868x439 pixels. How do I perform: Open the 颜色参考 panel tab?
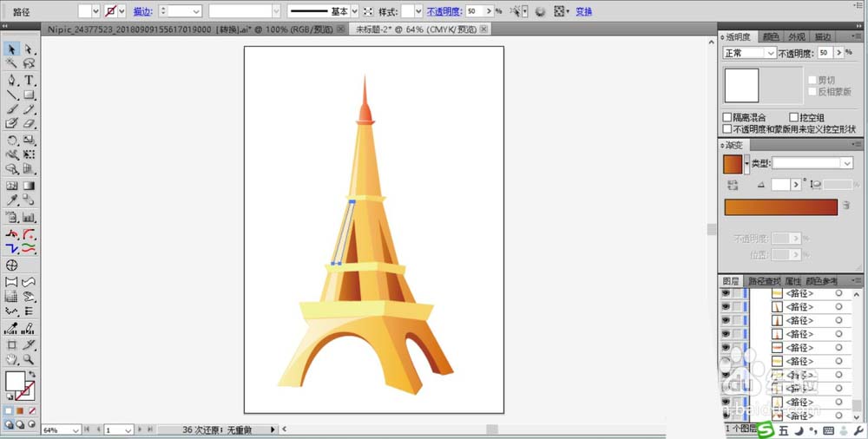point(821,281)
